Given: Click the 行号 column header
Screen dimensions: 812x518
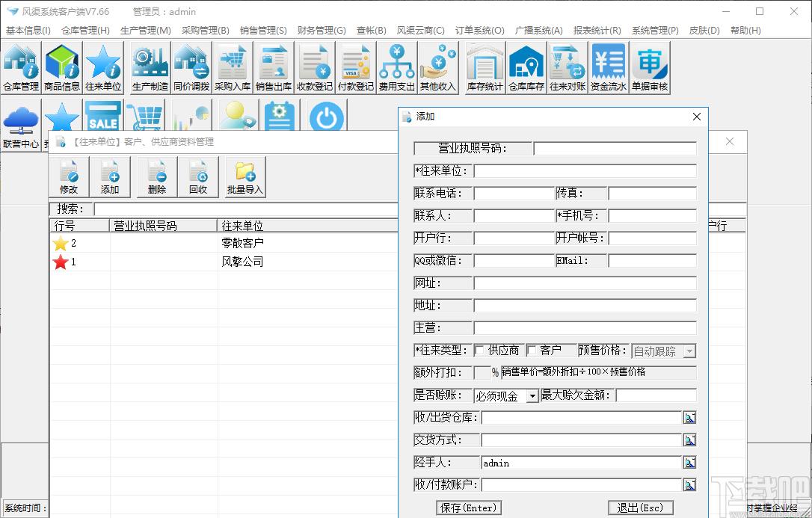Looking at the screenshot, I should tap(80, 226).
